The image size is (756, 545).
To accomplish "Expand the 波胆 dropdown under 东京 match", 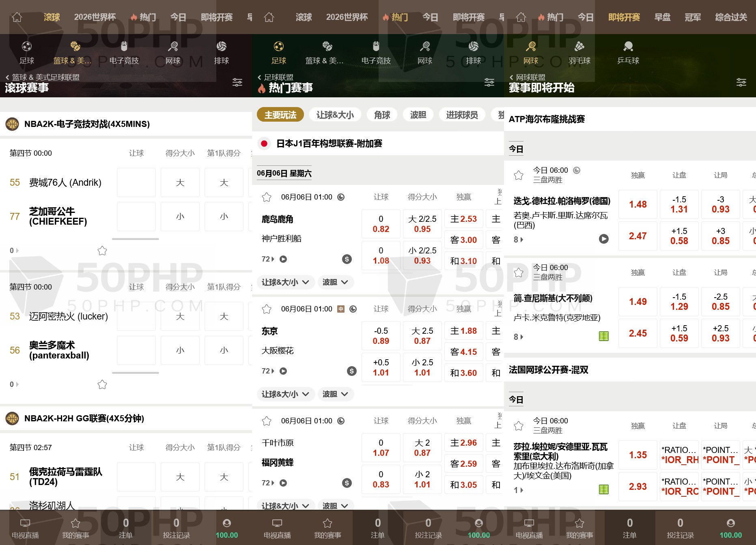I will pyautogui.click(x=335, y=394).
